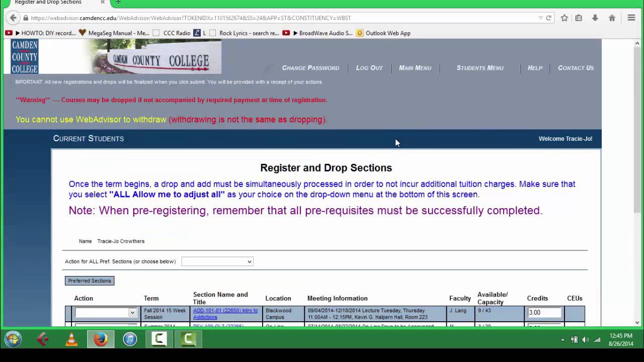Image resolution: width=644 pixels, height=362 pixels.
Task: Select the name 'Tracie-Jo Crowthers'
Action: pyautogui.click(x=121, y=241)
